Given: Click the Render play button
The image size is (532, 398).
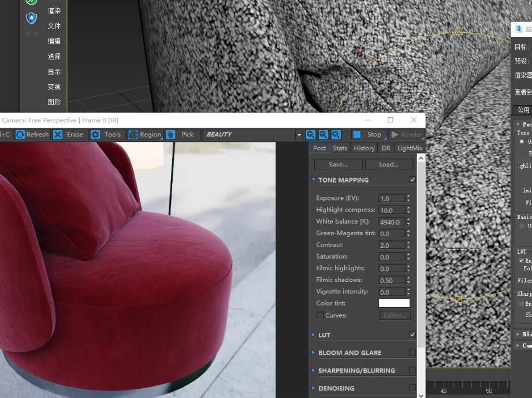Looking at the screenshot, I should tap(407, 135).
